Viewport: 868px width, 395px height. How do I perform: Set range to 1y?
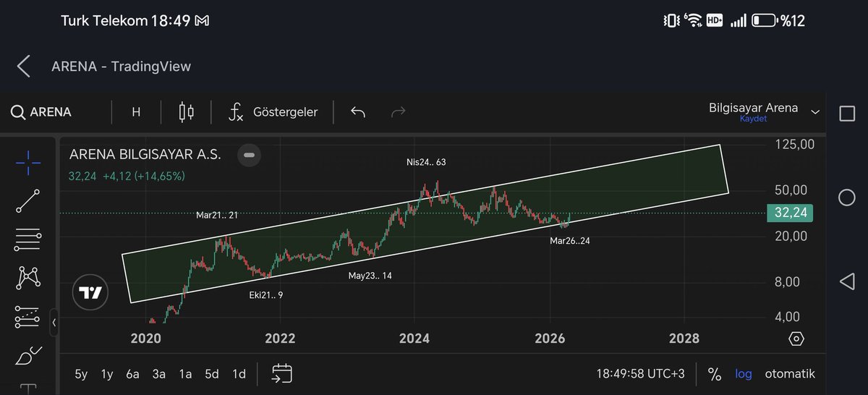107,374
